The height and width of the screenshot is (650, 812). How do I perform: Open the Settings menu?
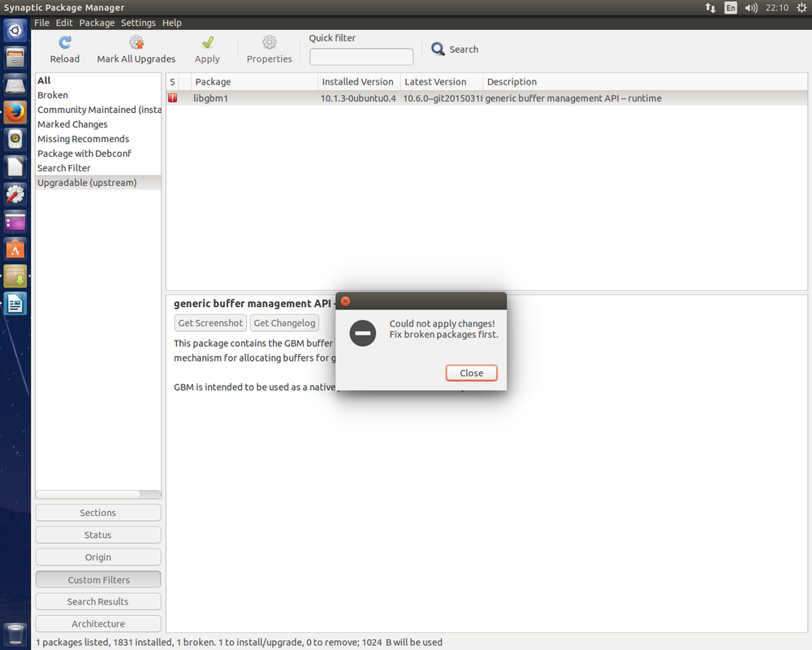[138, 23]
